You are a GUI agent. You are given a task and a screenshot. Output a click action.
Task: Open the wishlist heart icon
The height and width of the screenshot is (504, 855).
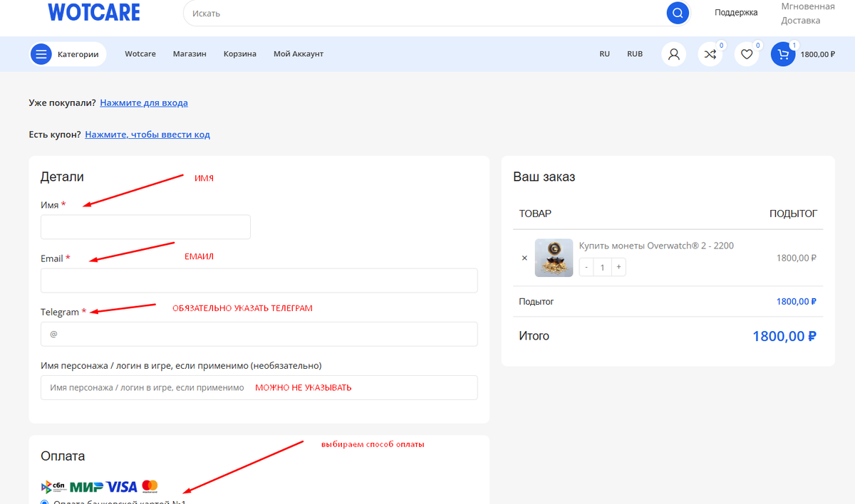click(747, 54)
